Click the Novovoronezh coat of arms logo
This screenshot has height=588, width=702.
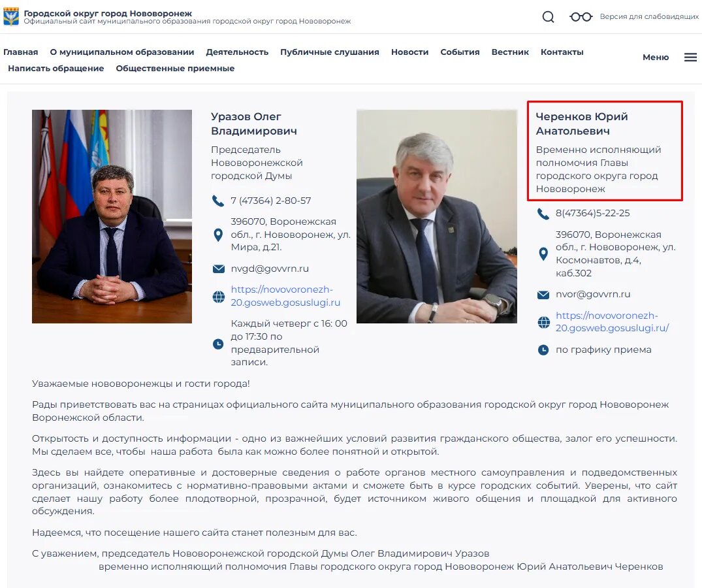[x=11, y=16]
